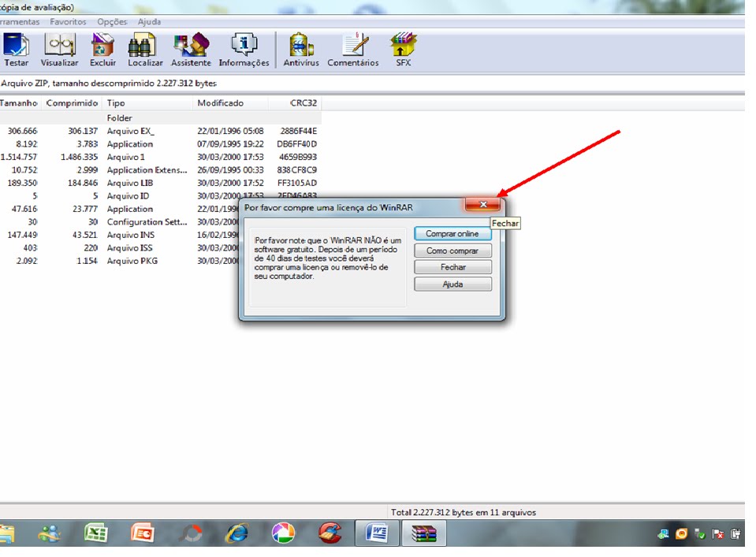Run the Antivírus scan tool
This screenshot has width=756, height=557.
click(301, 49)
